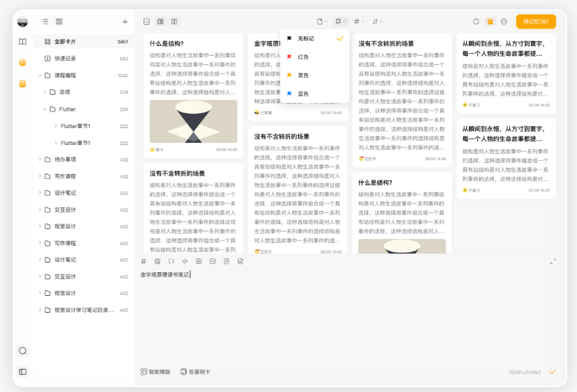Expand the 待办事项 folder chevron
This screenshot has width=577, height=392.
pos(40,159)
